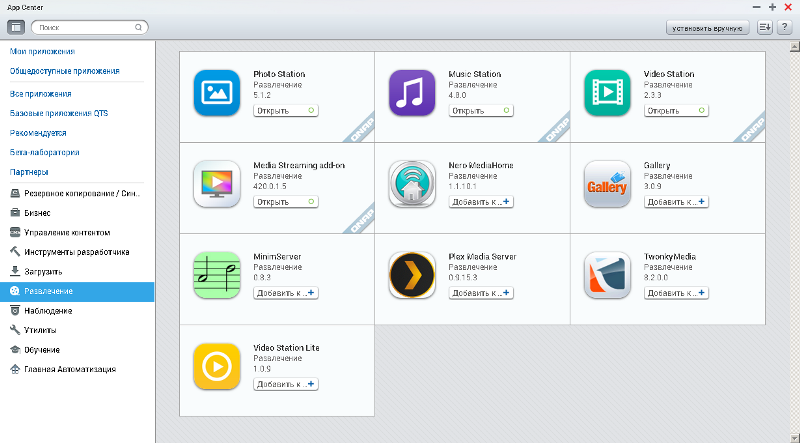Click the Plex Media Server icon

pyautogui.click(x=412, y=275)
